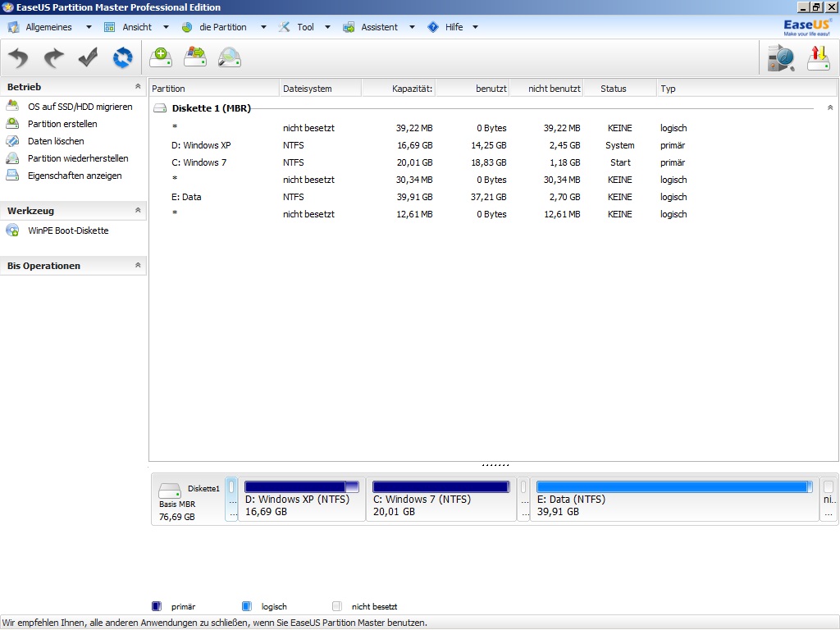Sort by Status column header
The height and width of the screenshot is (630, 840).
point(620,89)
